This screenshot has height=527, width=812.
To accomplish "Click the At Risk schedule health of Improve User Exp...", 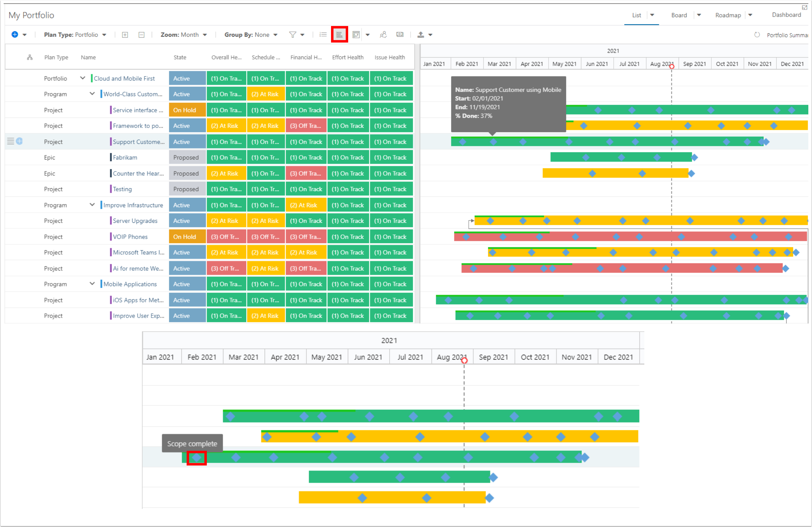I will (x=266, y=316).
